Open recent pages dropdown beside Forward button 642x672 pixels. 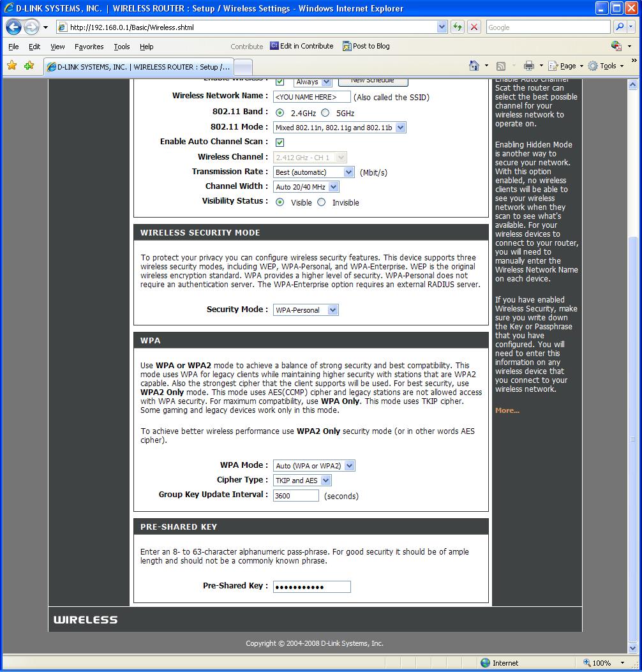click(45, 27)
